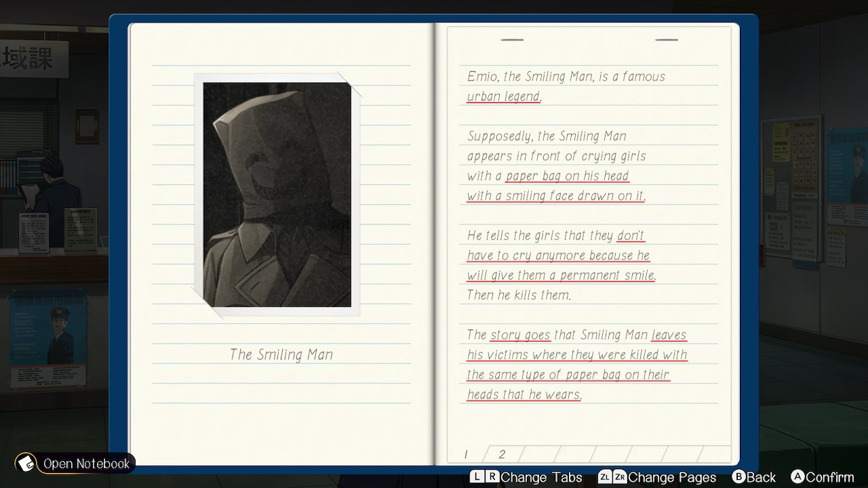
Task: Select underlined phrase 'urban legend.'
Action: tap(504, 96)
